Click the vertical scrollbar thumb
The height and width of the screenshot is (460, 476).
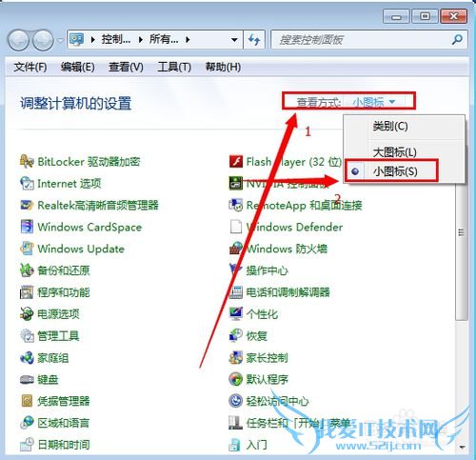tap(462, 233)
